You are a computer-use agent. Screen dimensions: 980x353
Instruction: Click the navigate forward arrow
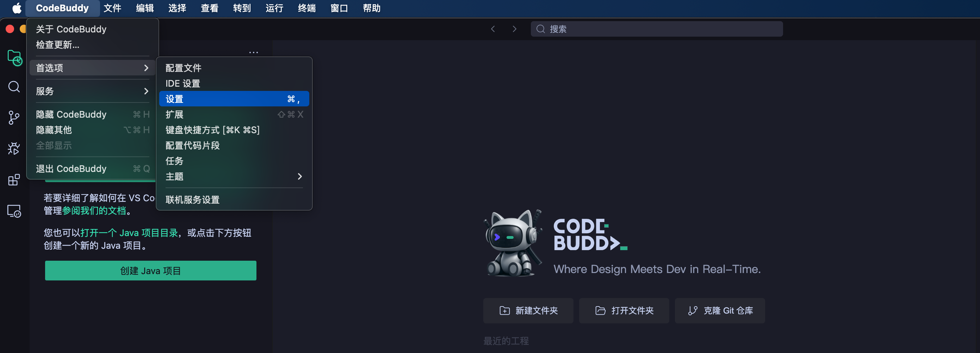point(514,29)
